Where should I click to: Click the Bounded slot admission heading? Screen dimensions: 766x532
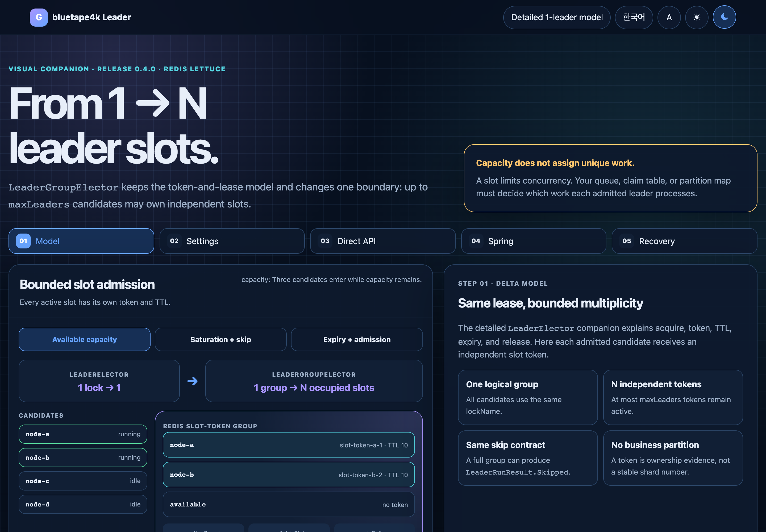pyautogui.click(x=87, y=284)
